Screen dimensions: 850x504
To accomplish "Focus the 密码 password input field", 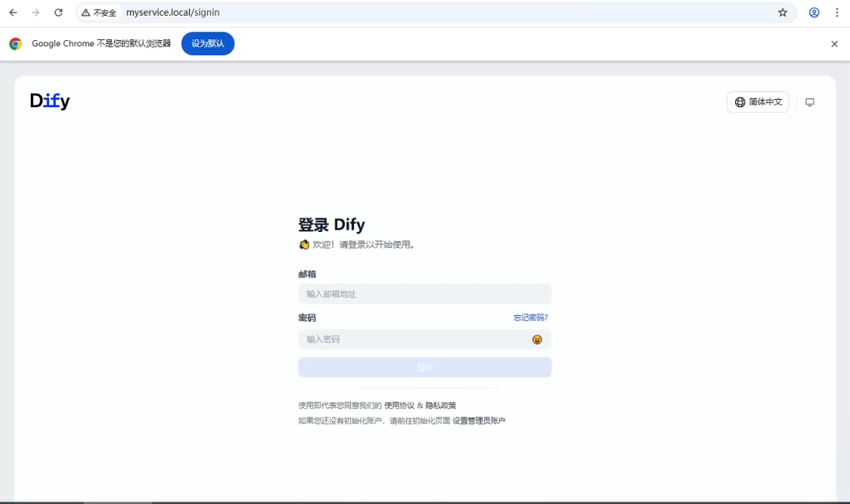I will [x=424, y=340].
